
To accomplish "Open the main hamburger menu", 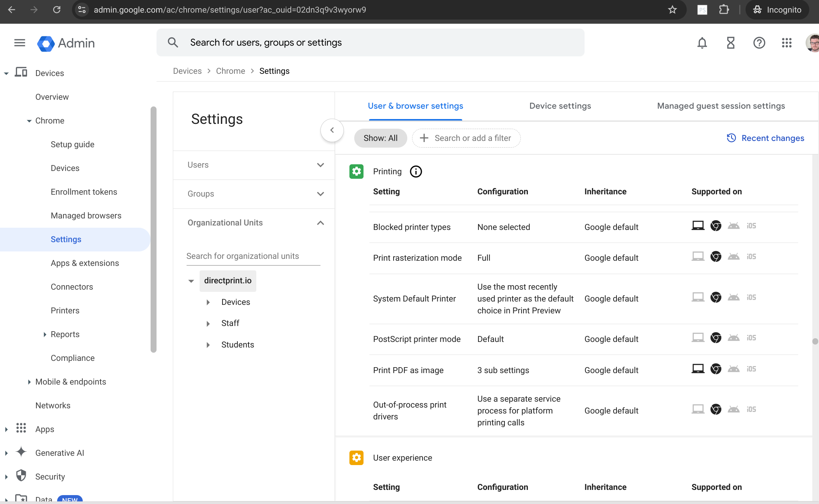I will pos(20,43).
